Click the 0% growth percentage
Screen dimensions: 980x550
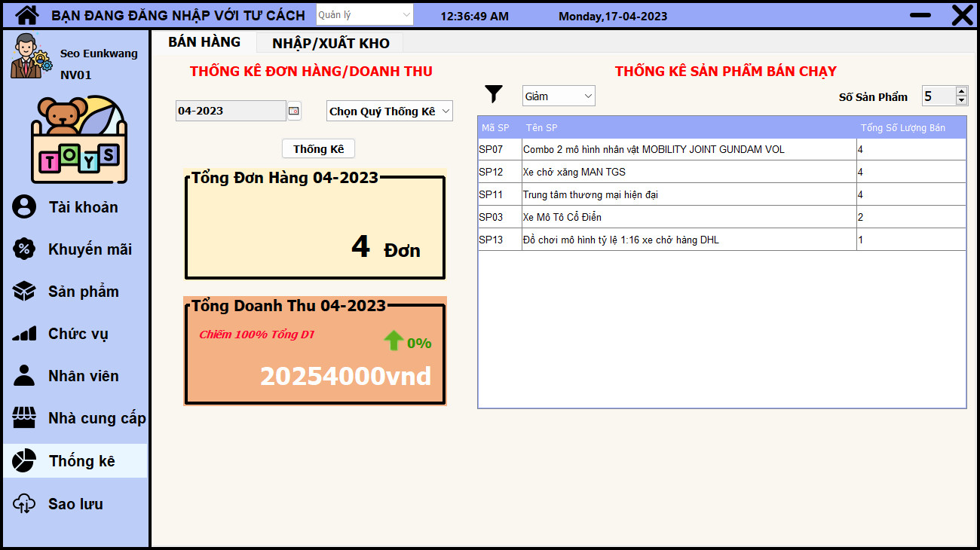[419, 344]
